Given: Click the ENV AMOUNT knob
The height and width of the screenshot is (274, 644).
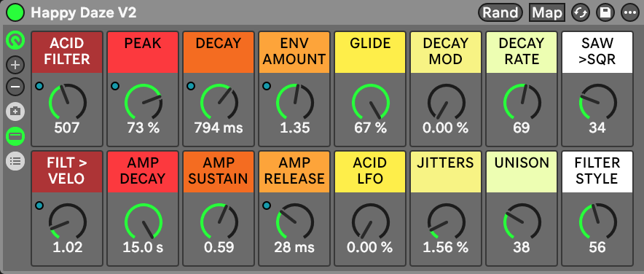Looking at the screenshot, I should point(294,102).
